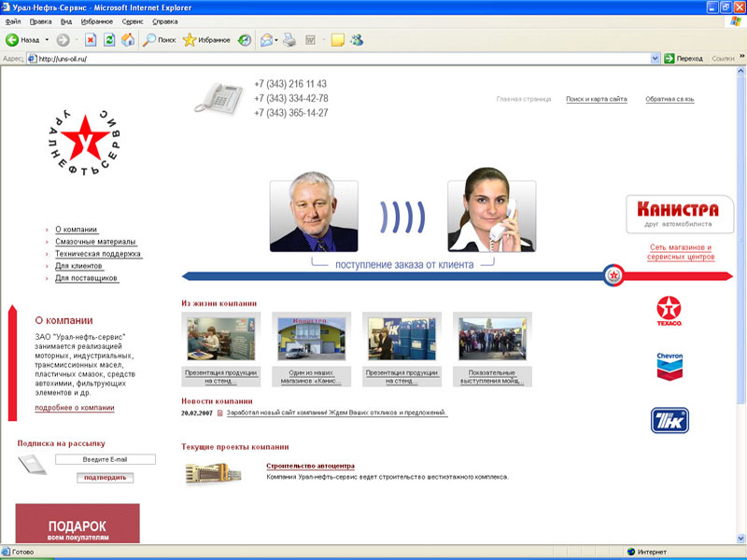Click the newsletter paper icon
747x560 pixels.
point(33,464)
